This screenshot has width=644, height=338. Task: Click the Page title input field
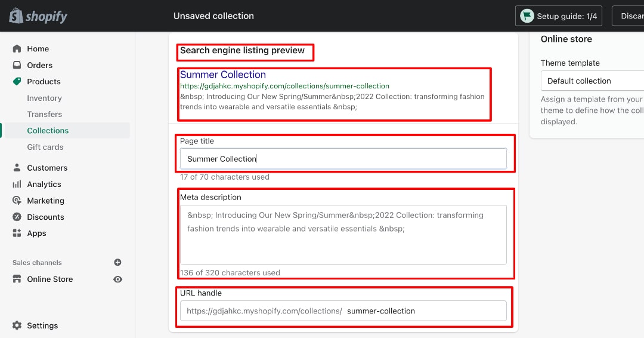click(x=343, y=159)
